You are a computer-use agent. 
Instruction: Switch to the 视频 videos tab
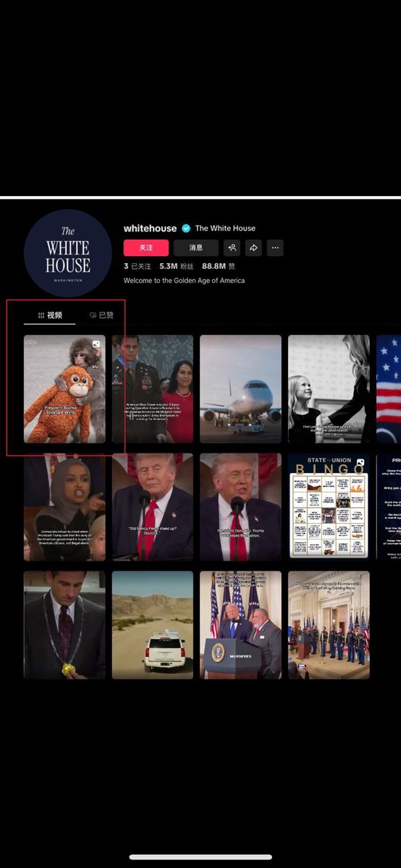50,315
